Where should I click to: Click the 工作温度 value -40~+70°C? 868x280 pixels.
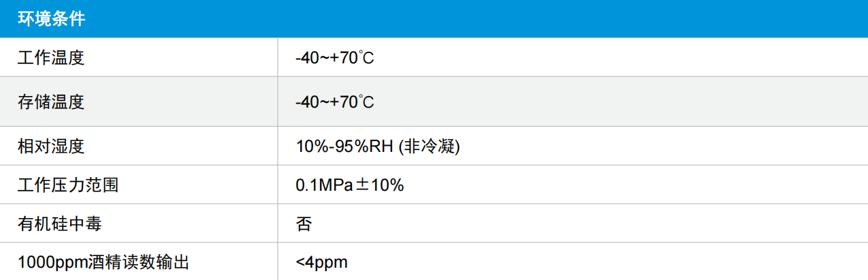(335, 59)
